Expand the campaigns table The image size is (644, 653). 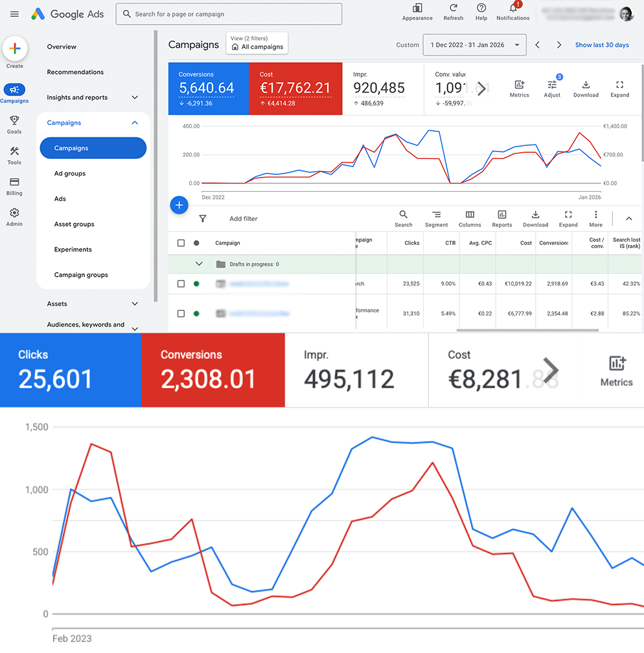[568, 219]
